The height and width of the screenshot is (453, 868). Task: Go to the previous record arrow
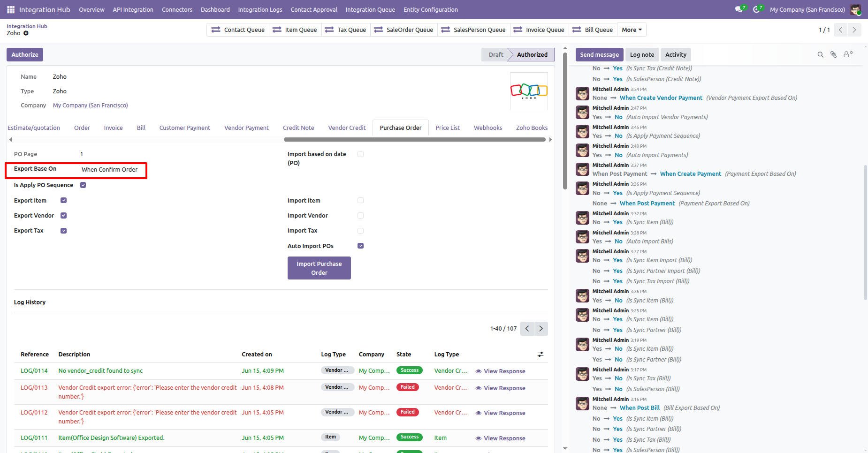click(841, 30)
